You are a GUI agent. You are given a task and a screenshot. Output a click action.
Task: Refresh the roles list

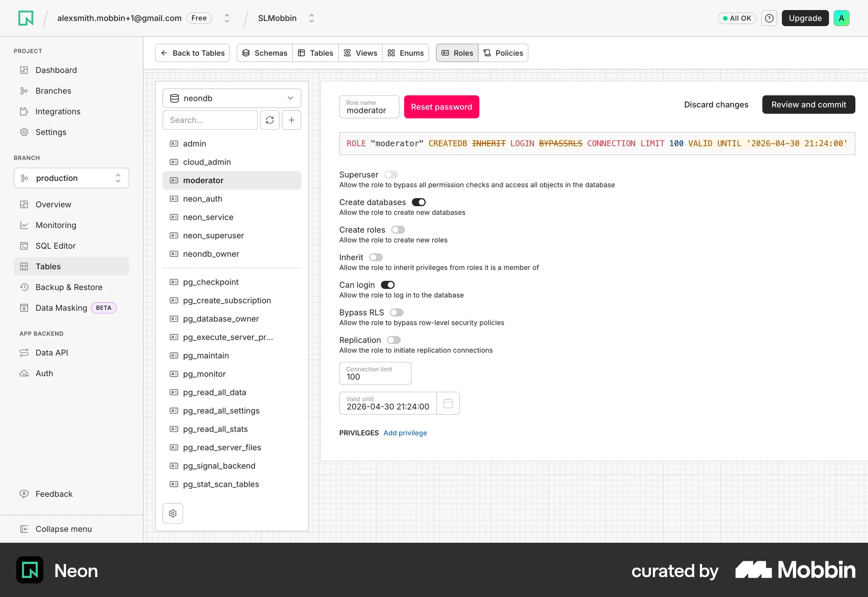point(270,120)
